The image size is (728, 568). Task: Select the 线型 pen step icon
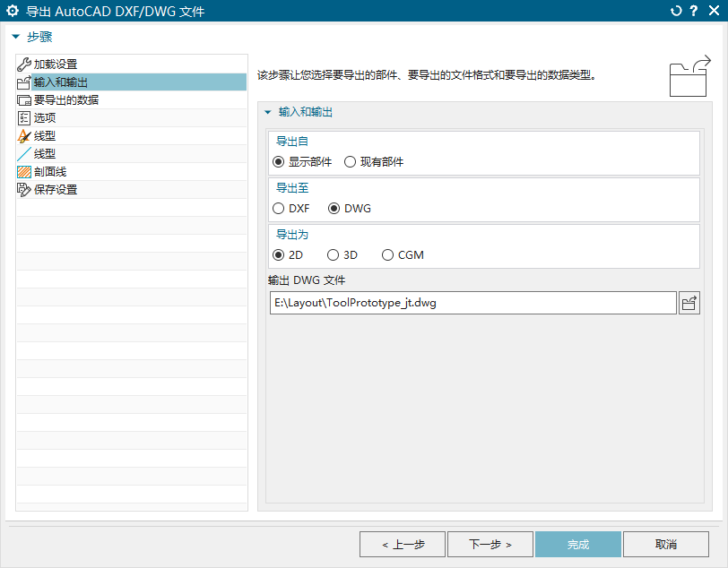24,135
